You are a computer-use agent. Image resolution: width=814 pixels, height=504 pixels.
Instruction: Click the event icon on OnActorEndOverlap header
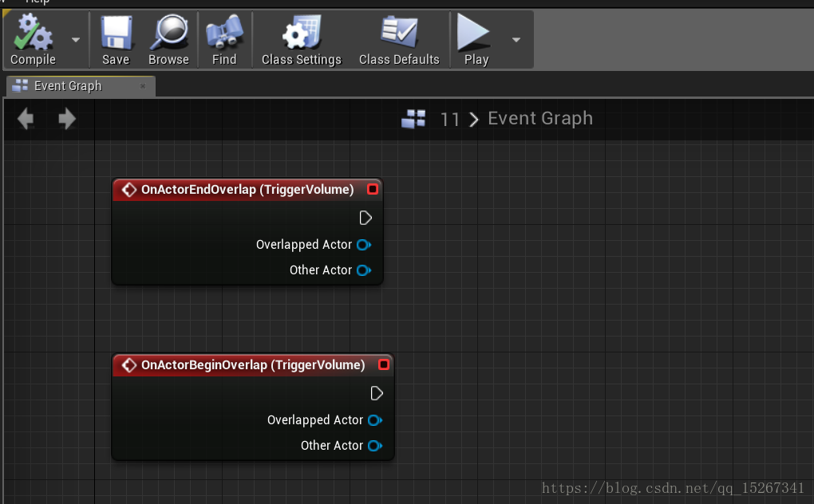point(128,190)
